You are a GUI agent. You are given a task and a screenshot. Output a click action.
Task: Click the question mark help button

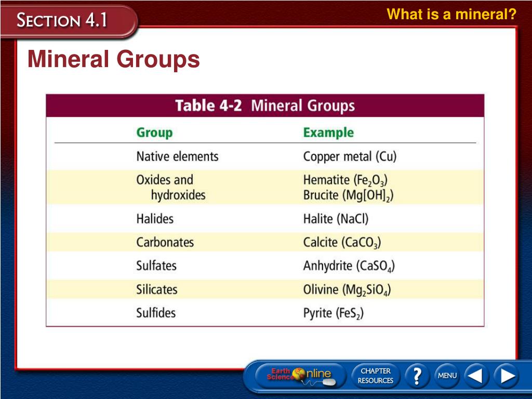[x=417, y=376]
